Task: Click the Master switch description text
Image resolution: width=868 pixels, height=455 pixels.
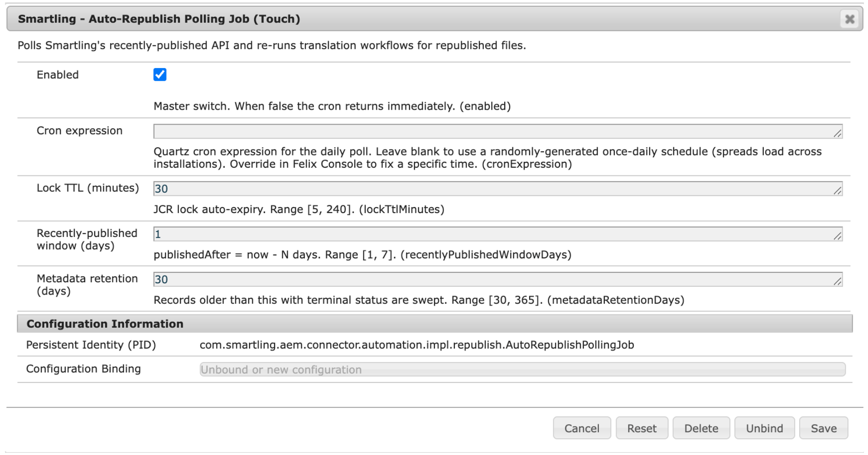Action: pos(332,106)
